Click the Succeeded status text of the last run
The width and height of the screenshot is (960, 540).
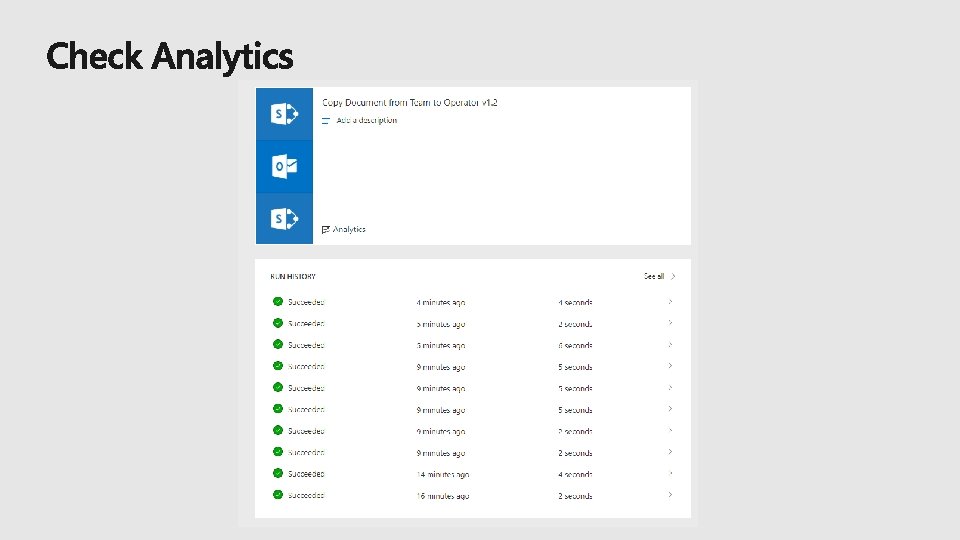(306, 496)
